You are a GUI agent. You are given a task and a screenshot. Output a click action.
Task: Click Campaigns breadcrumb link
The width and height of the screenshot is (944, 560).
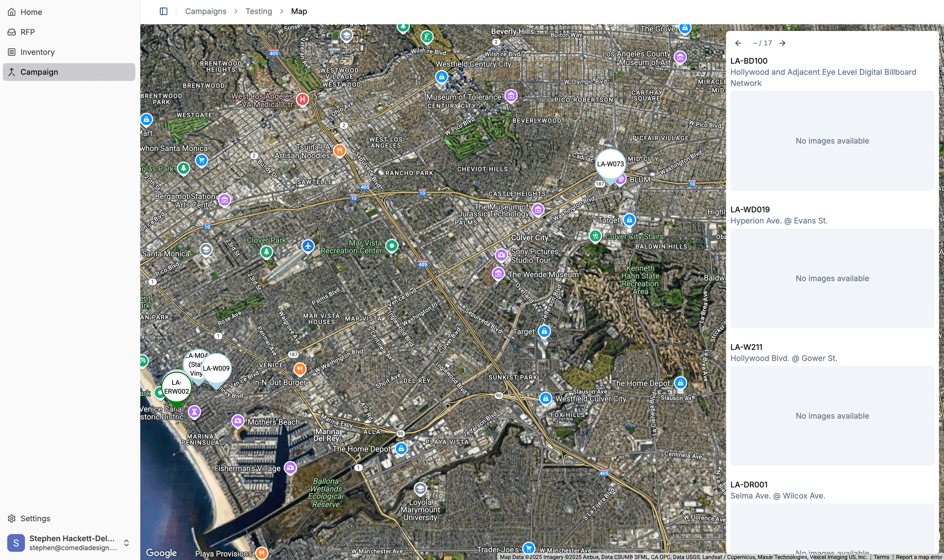pos(206,11)
